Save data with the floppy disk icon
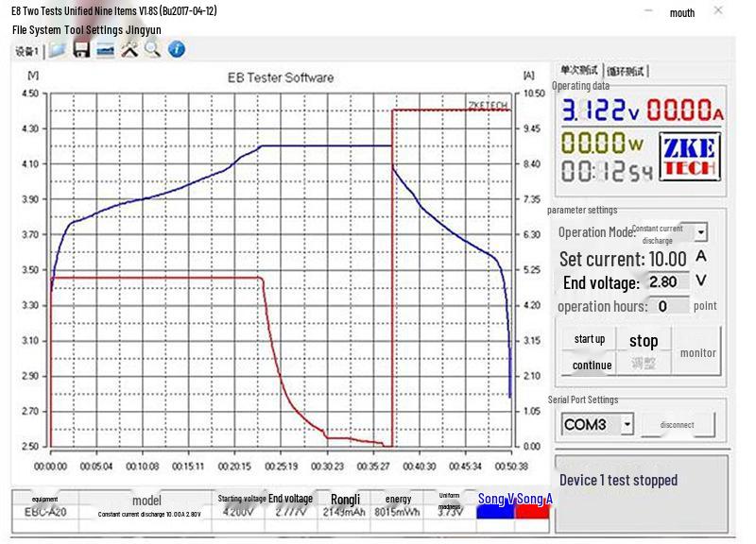 [x=81, y=50]
